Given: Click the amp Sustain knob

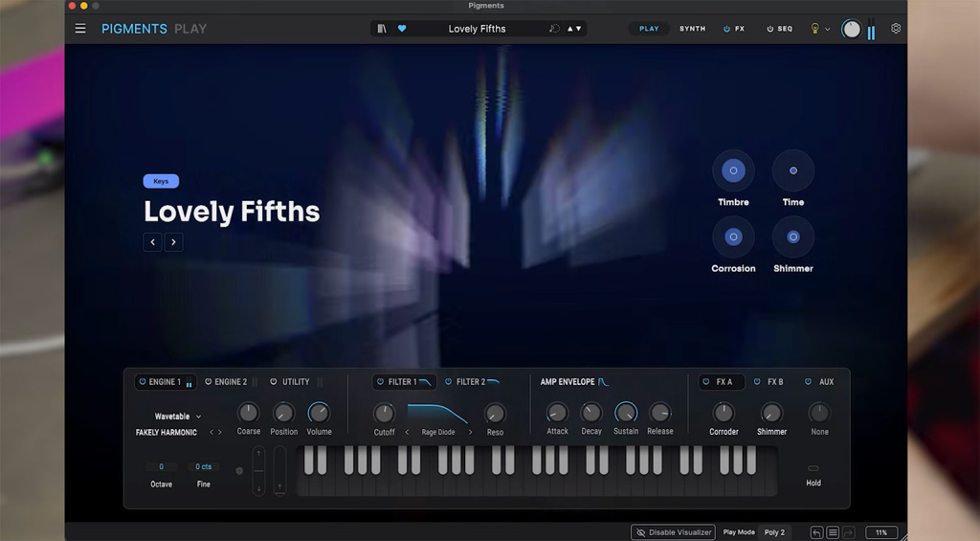Looking at the screenshot, I should [626, 412].
